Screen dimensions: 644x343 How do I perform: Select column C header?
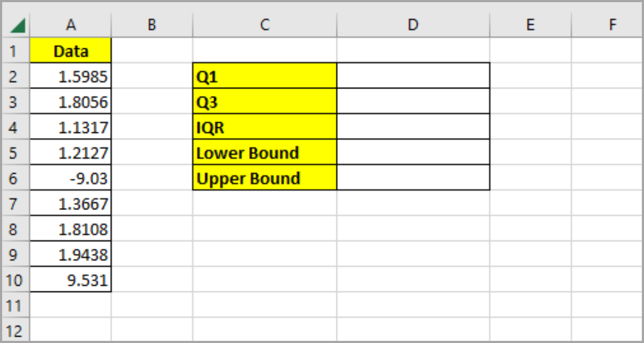pyautogui.click(x=264, y=25)
